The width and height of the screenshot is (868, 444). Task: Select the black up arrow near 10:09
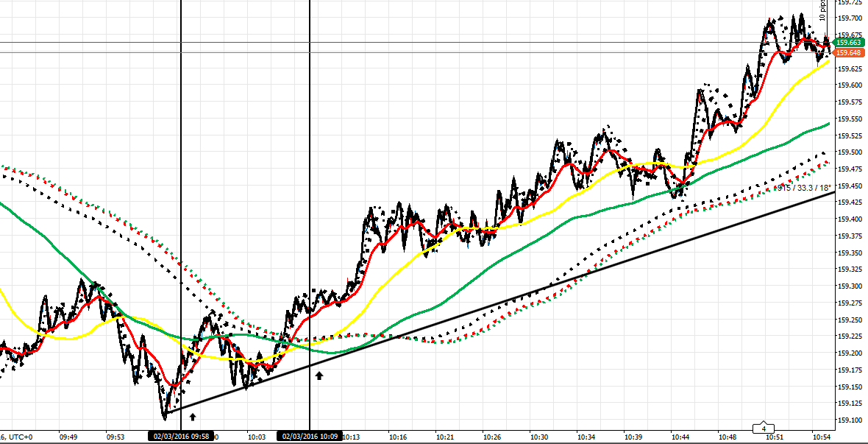(319, 376)
